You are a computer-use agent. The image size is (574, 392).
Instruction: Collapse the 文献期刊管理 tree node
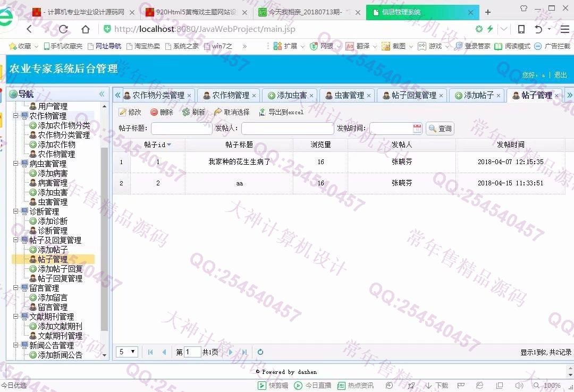pyautogui.click(x=16, y=316)
